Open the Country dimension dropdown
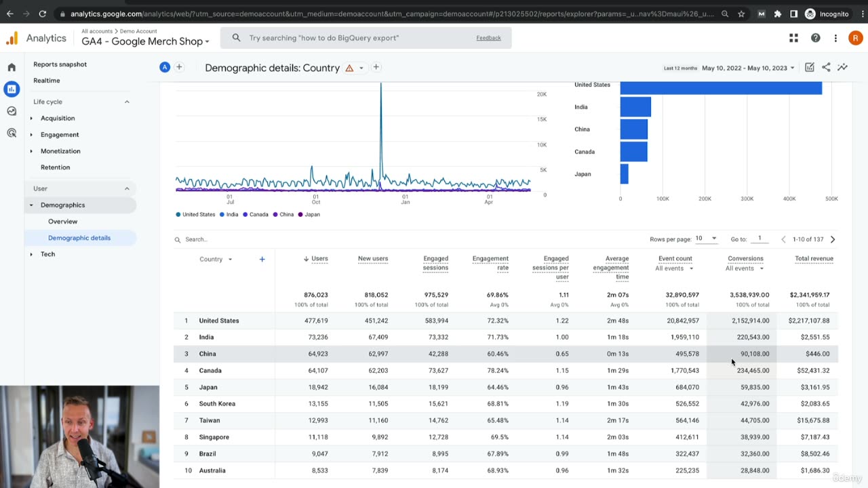Image resolution: width=868 pixels, height=488 pixels. [x=216, y=259]
